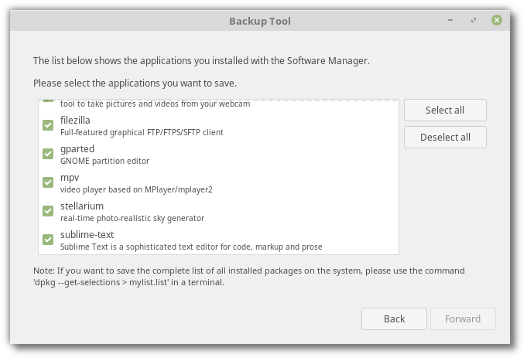Click the webcam tool description row
The image size is (526, 360).
coord(219,104)
